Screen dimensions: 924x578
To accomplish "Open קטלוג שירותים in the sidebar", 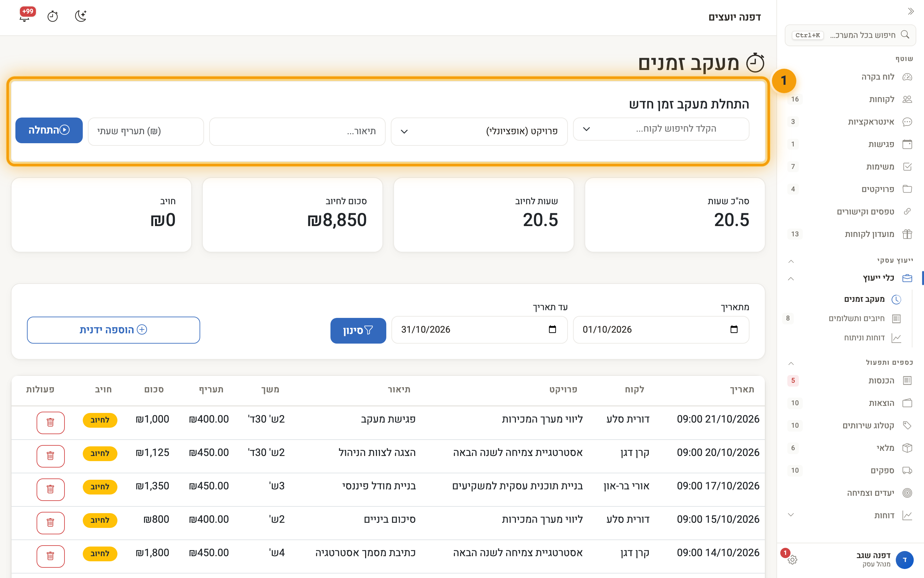I will coord(850,425).
